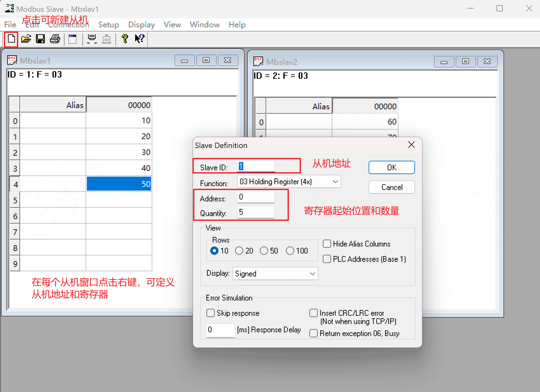Click the OK button
This screenshot has width=540, height=392.
point(392,167)
